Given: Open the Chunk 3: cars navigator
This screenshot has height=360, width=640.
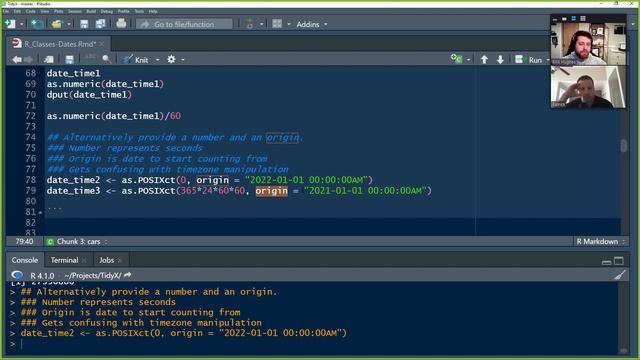Looking at the screenshot, I should (78, 242).
